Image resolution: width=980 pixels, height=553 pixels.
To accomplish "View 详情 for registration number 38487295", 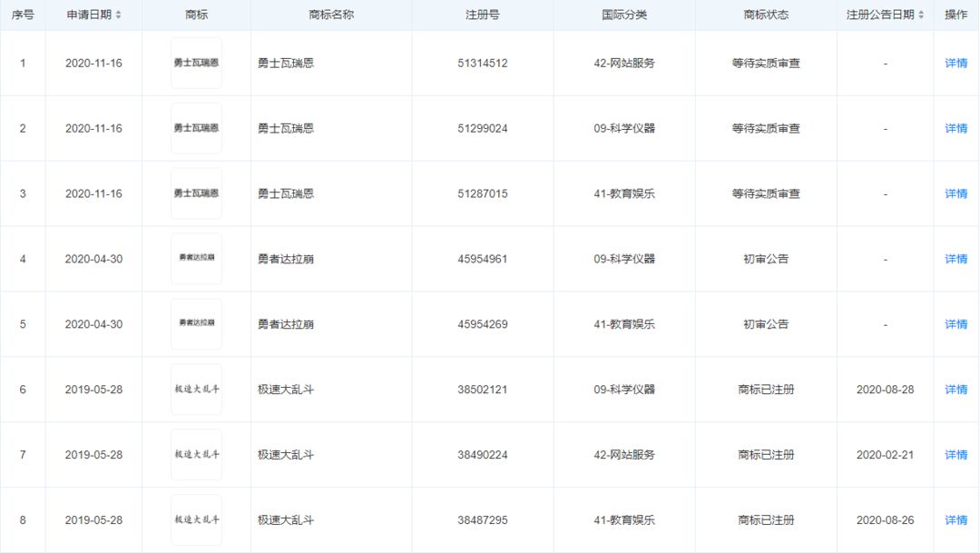I will click(955, 519).
